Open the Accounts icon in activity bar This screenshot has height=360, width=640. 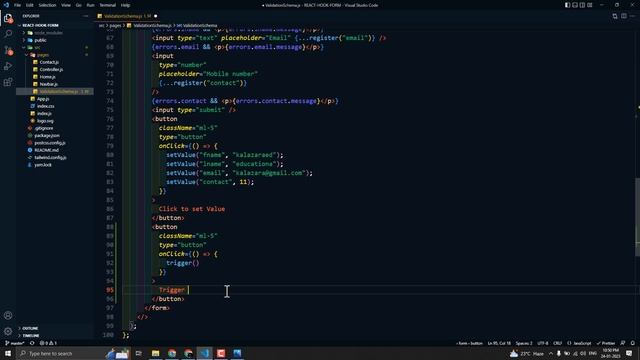8,315
